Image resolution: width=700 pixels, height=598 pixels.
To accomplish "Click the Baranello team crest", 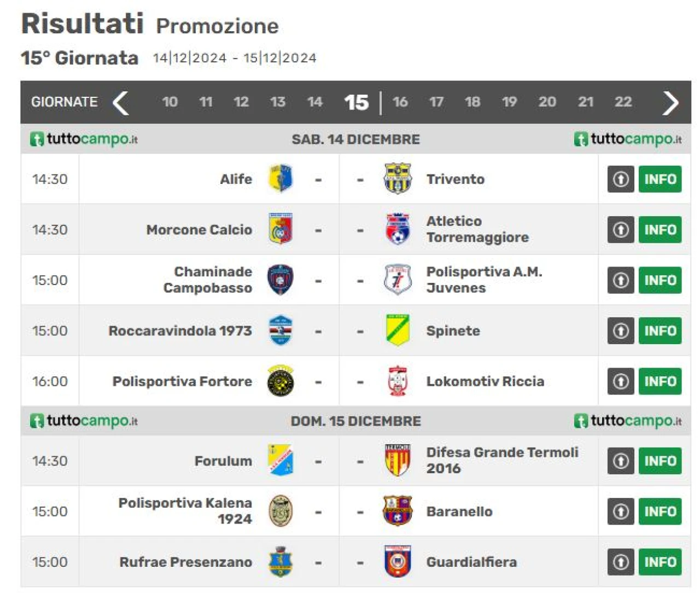I will (x=398, y=511).
